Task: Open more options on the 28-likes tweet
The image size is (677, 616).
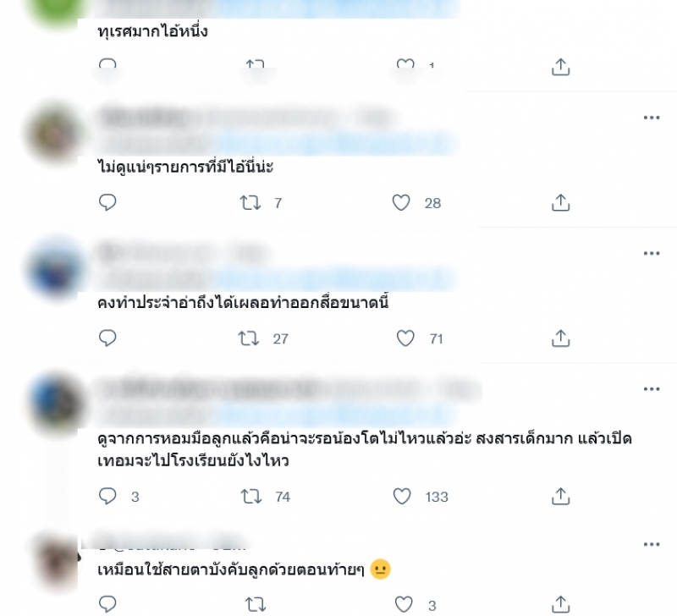Action: [x=652, y=118]
